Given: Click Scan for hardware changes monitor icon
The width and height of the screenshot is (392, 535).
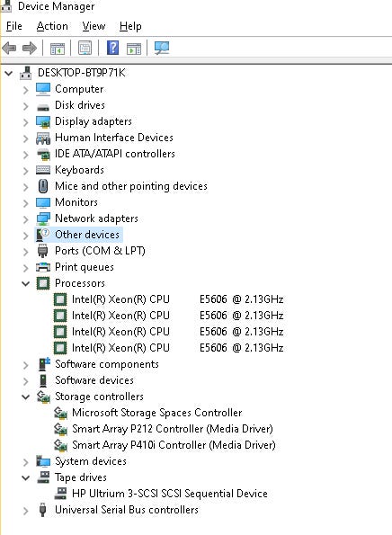Looking at the screenshot, I should click(162, 49).
